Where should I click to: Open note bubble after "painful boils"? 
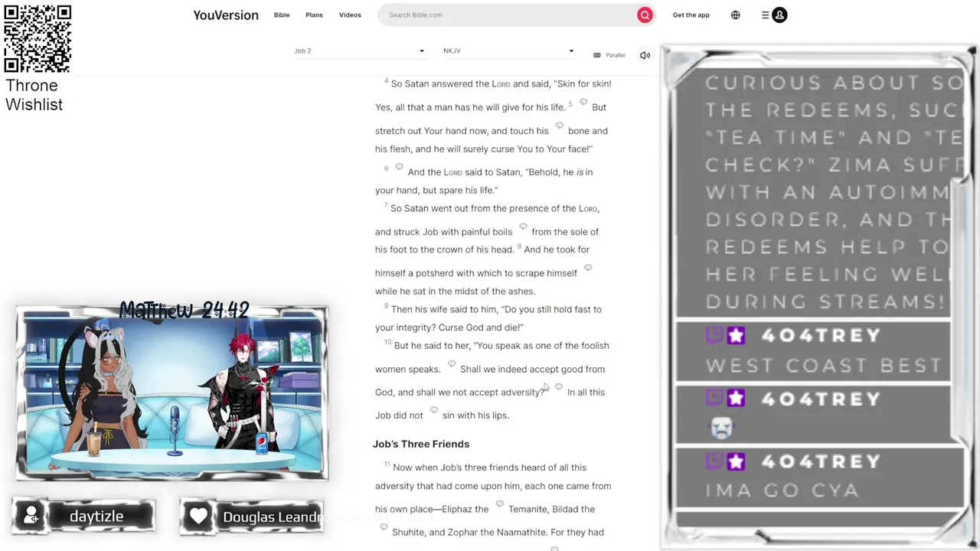point(523,227)
